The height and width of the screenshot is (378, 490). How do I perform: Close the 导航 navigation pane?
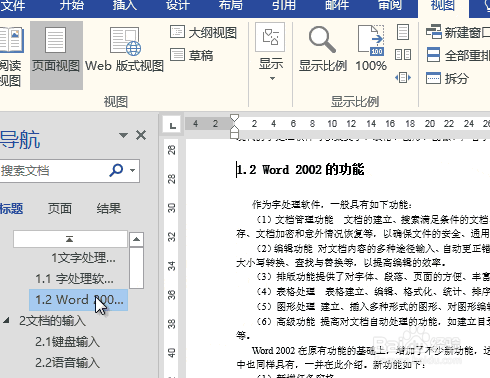tap(141, 135)
